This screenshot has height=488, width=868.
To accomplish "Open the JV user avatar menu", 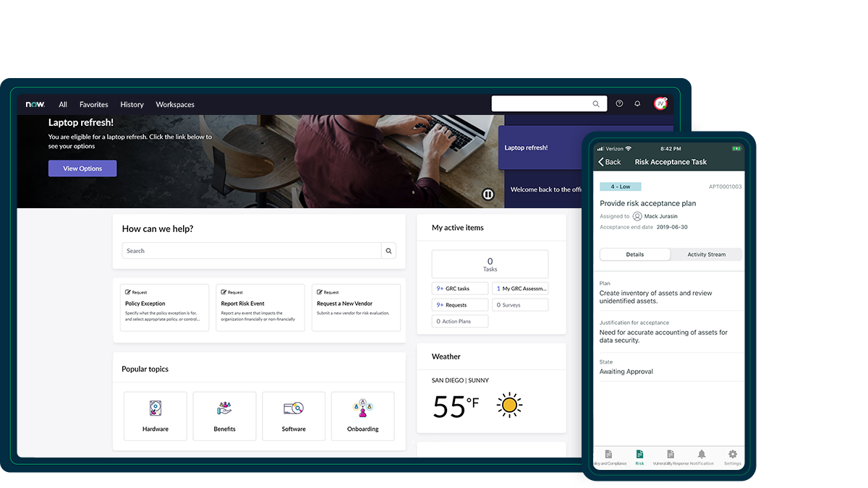I will [660, 103].
